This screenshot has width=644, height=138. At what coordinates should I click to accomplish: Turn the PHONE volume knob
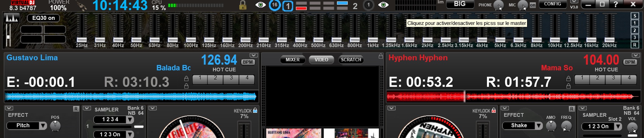498,5
